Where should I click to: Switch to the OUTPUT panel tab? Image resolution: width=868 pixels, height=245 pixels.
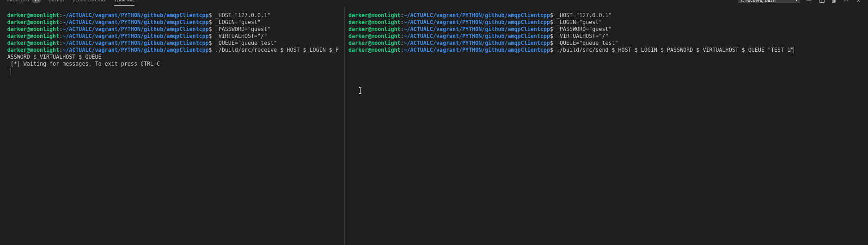pyautogui.click(x=56, y=1)
